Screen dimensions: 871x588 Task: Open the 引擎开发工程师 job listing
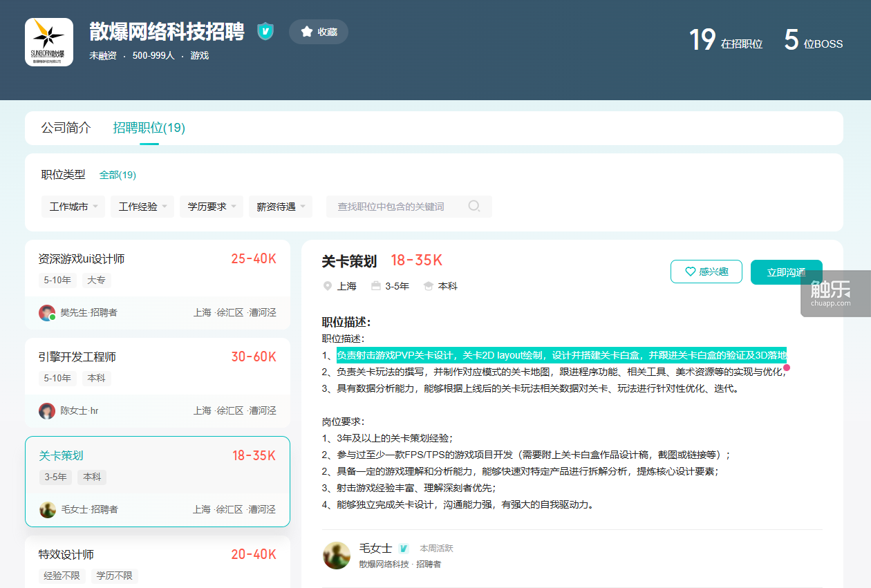click(77, 357)
